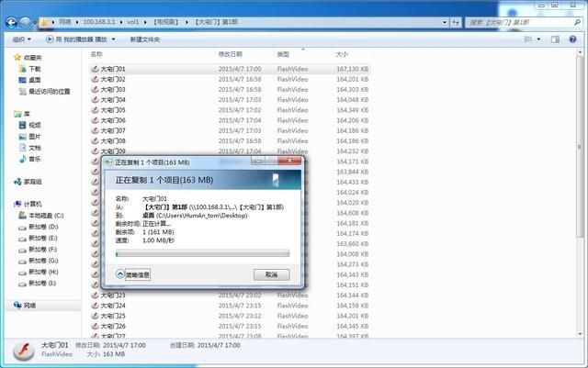Click the 【电视剧】 breadcrumb
This screenshot has height=368, width=588.
[166, 22]
